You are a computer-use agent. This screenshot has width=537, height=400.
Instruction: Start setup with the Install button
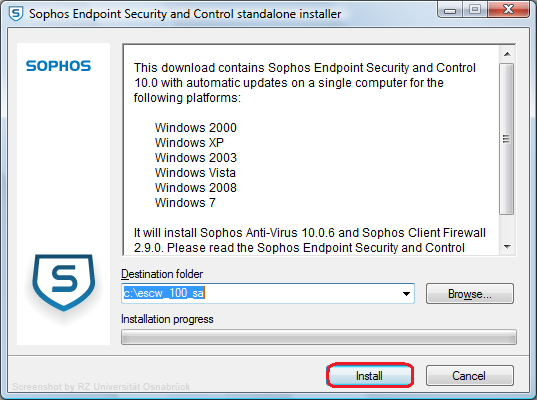click(370, 376)
